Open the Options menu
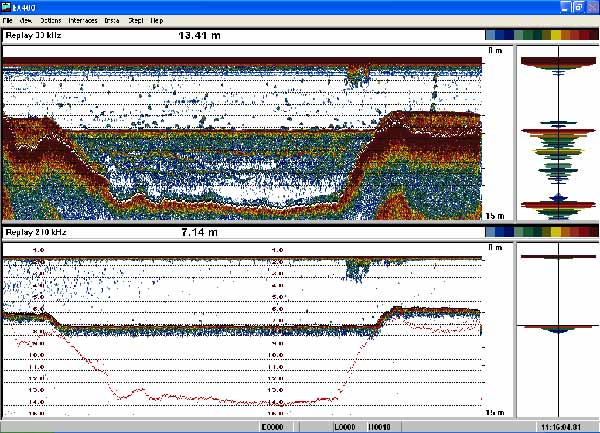600x433 pixels. coord(51,21)
